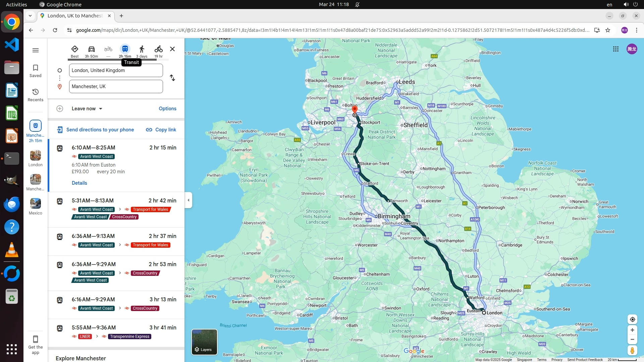Open route Options settings
The height and width of the screenshot is (362, 644).
[167, 109]
